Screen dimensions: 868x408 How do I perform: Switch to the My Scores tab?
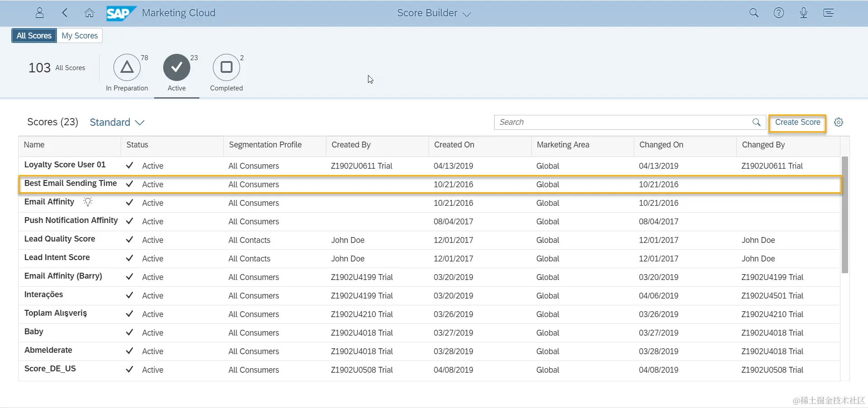(80, 35)
